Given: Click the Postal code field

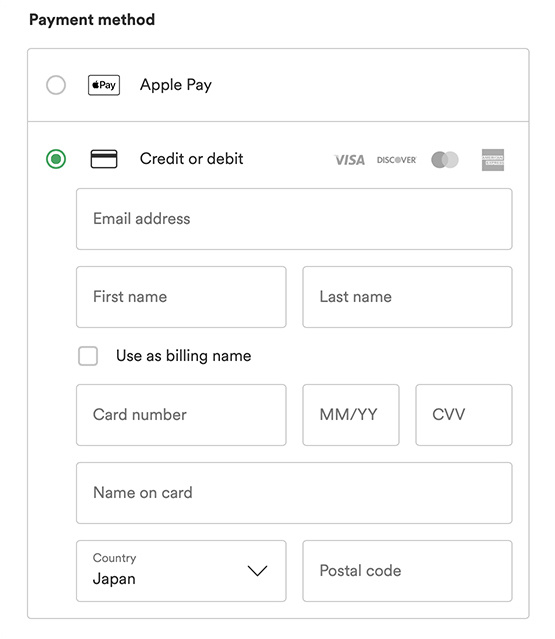Looking at the screenshot, I should click(x=407, y=571).
